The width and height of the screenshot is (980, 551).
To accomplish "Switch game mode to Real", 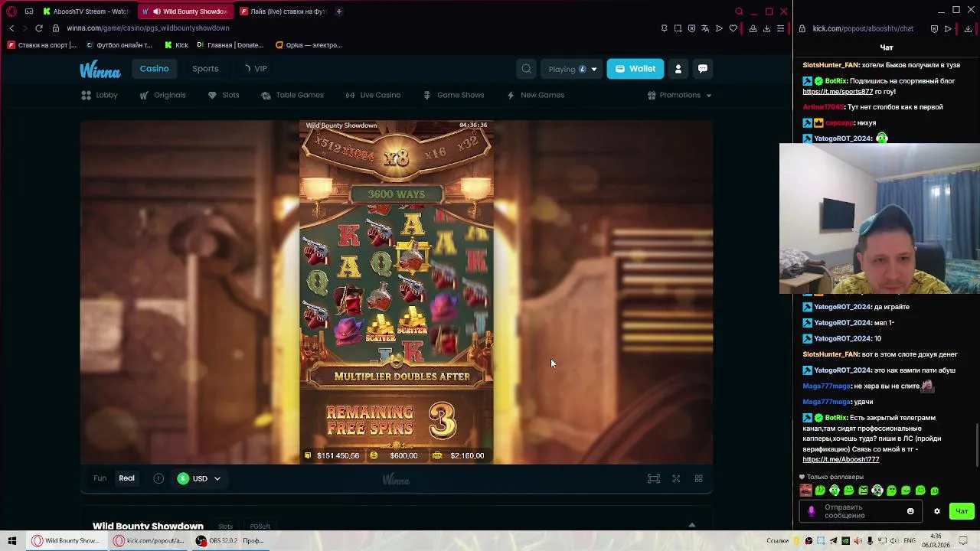I will click(x=126, y=478).
